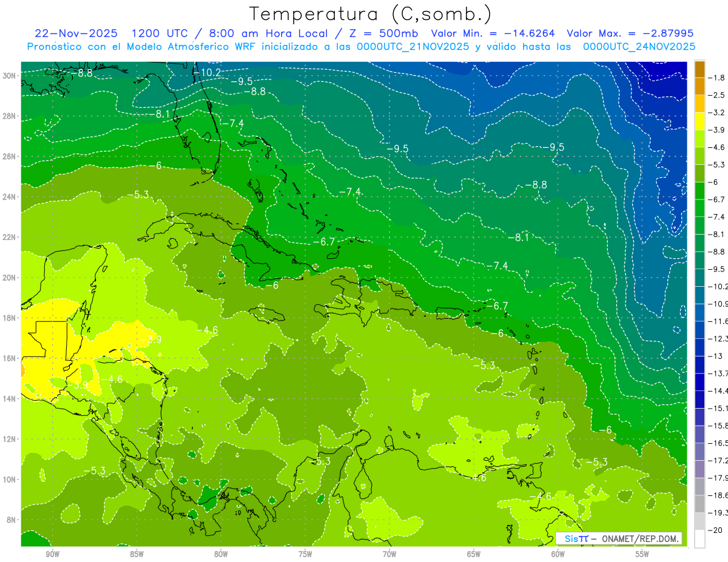Click the legend tick label '-6' on colorbar
This screenshot has height=562, width=728.
tap(714, 182)
